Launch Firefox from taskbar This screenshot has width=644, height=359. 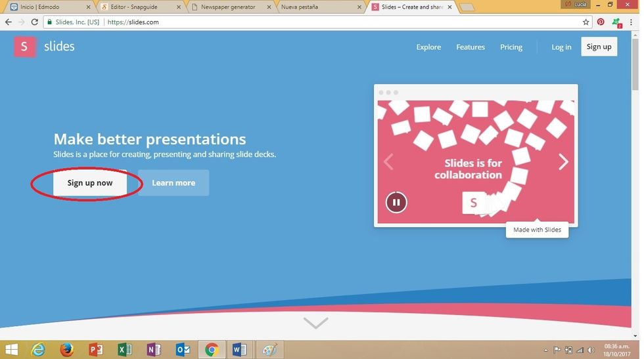[66, 350]
